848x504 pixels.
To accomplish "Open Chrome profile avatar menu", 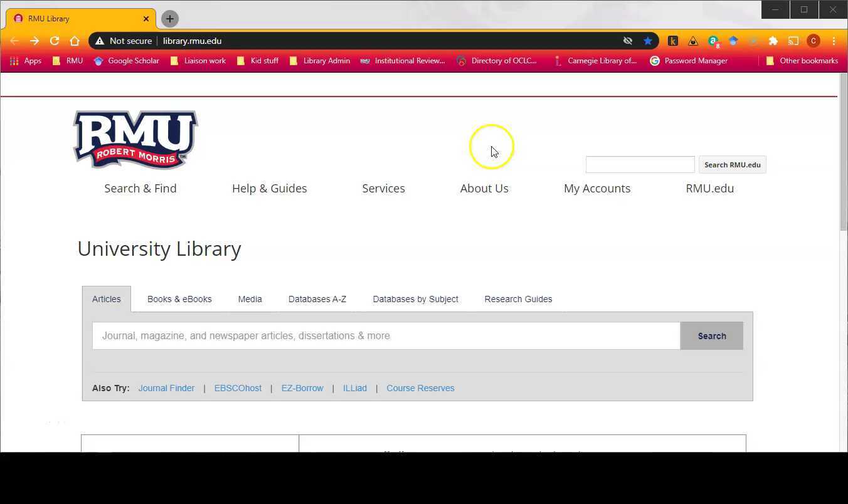I will [814, 41].
